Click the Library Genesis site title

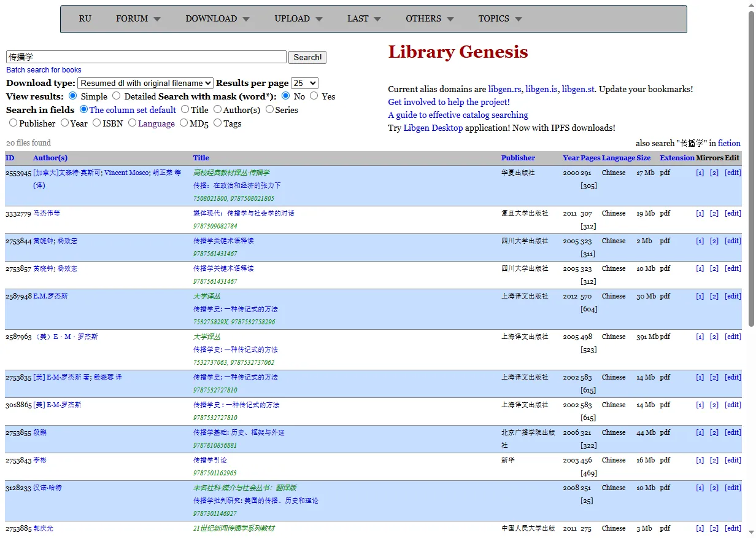click(458, 52)
